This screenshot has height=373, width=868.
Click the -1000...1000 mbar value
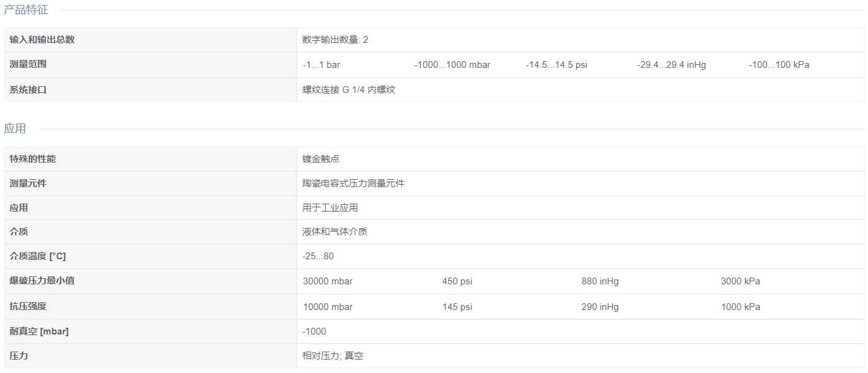click(x=452, y=65)
